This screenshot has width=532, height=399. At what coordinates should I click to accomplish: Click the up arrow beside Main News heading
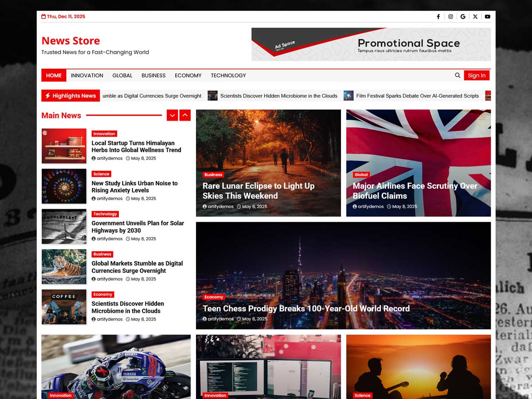click(185, 115)
